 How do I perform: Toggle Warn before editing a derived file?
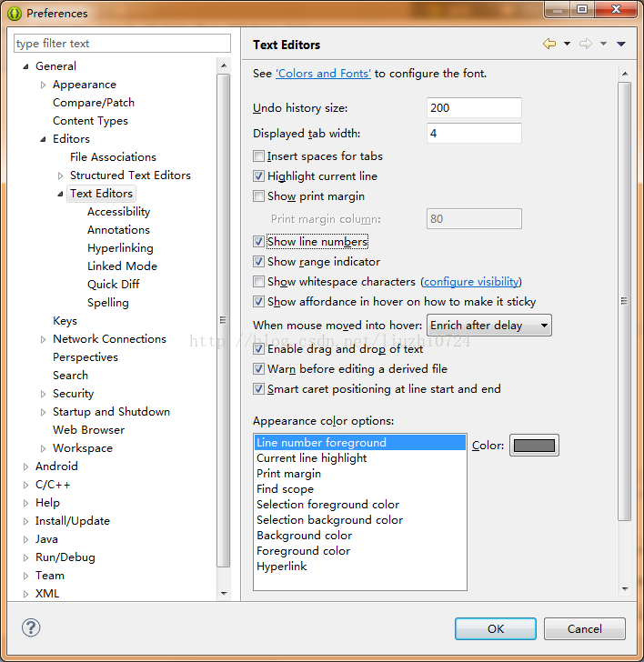(258, 369)
